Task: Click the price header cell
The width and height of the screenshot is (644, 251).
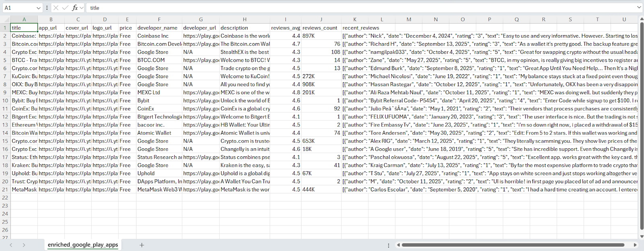Action: 127,28
